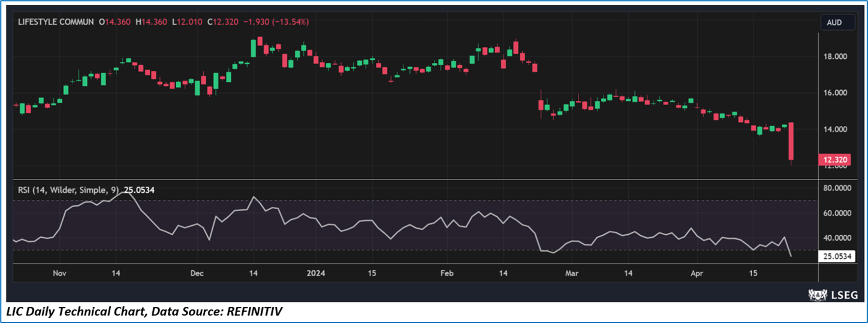Click the 18.000 price axis label
Viewport: 868px width, 323px height.
(x=834, y=56)
